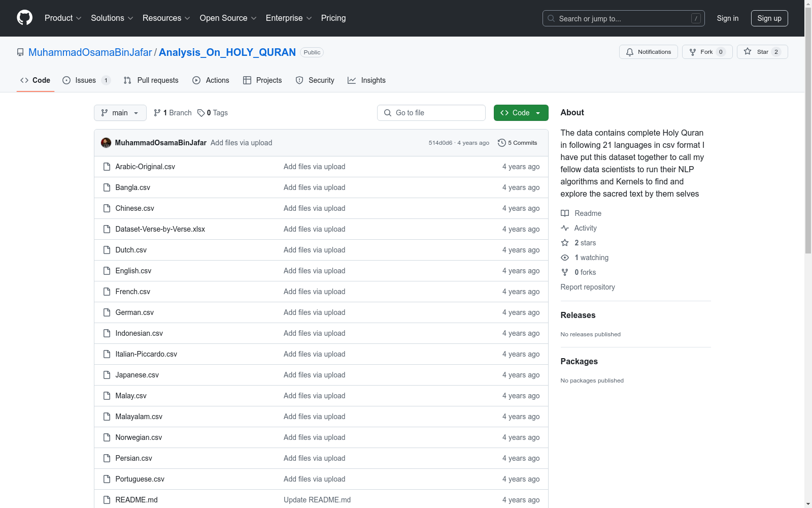Click the Sign up button
Viewport: 812px width, 508px height.
769,18
